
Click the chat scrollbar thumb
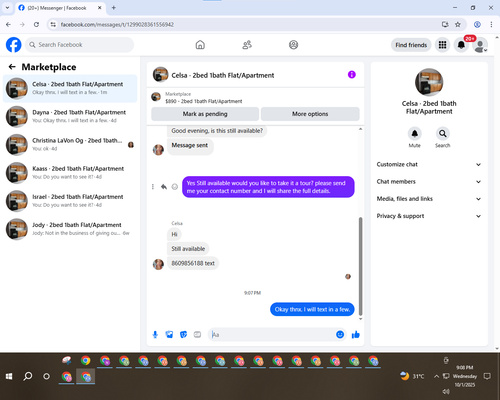click(x=360, y=266)
